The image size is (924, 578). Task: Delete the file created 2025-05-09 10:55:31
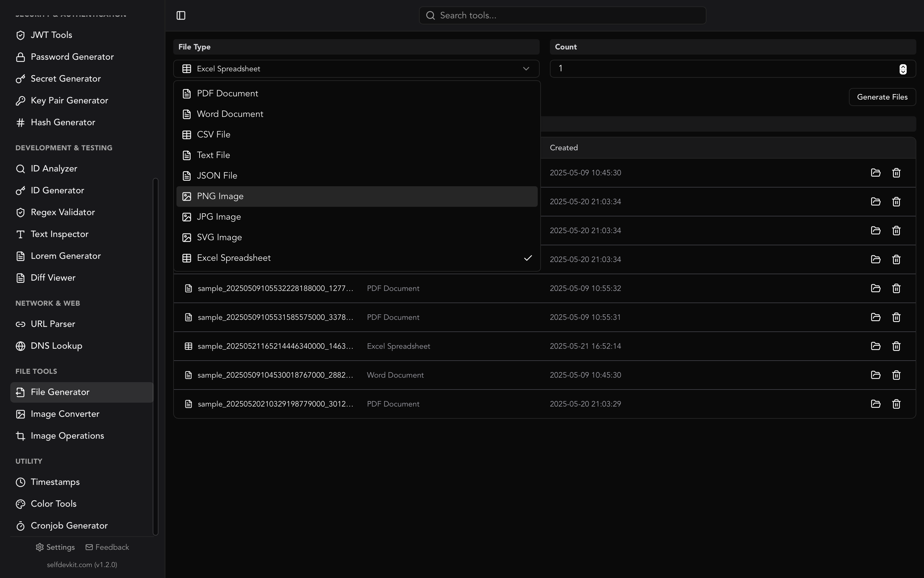pyautogui.click(x=896, y=317)
